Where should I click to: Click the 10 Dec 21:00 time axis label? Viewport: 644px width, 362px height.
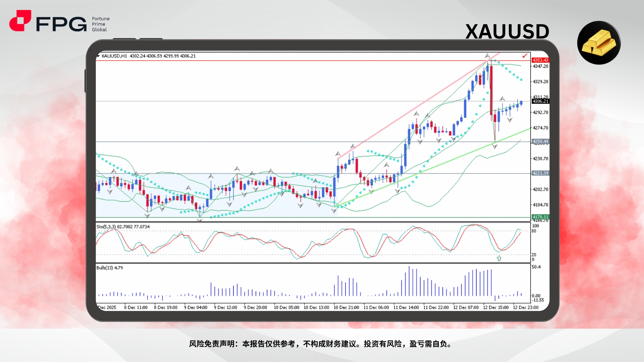point(346,307)
